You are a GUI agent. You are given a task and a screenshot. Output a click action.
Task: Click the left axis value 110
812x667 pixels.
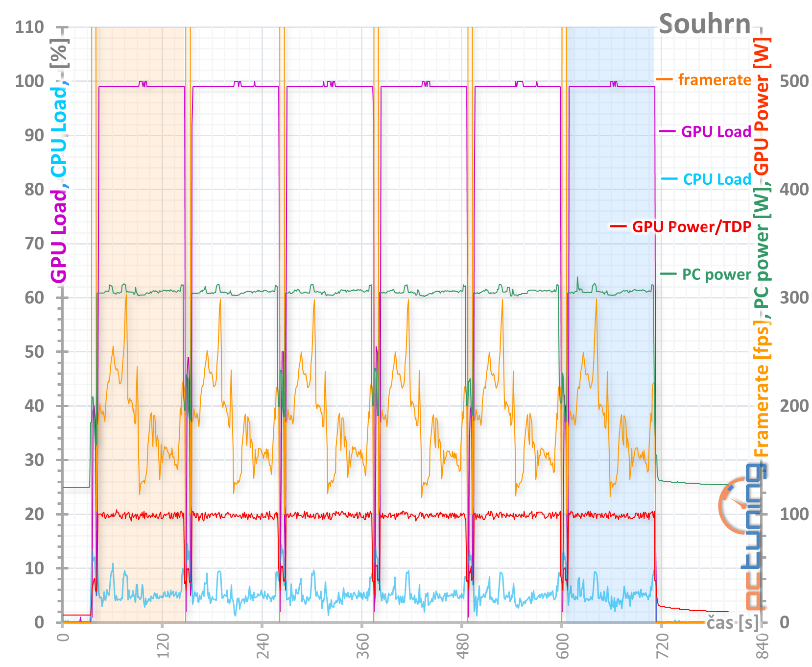point(29,26)
